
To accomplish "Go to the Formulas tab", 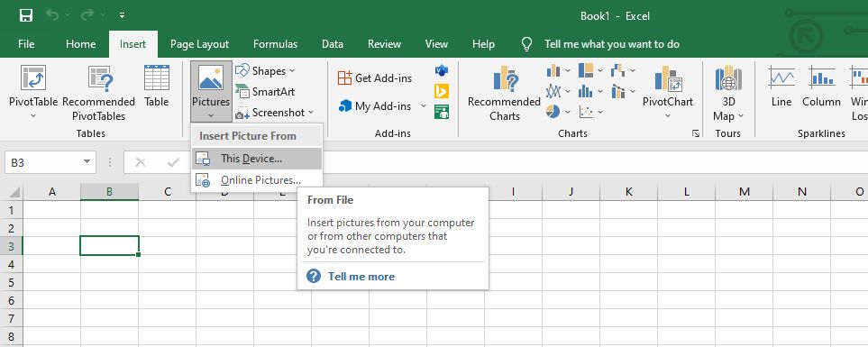I will (x=275, y=44).
